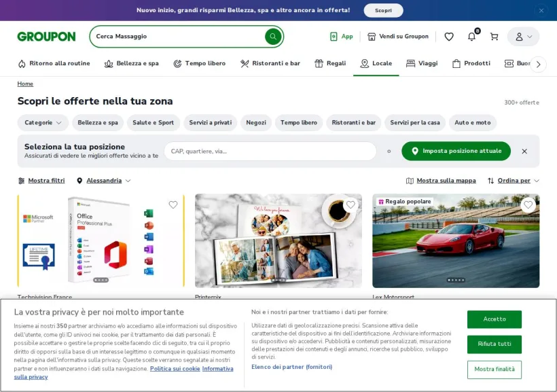Open the Microsoft Office deal image
Viewport: 557px width, 392px height.
click(101, 240)
